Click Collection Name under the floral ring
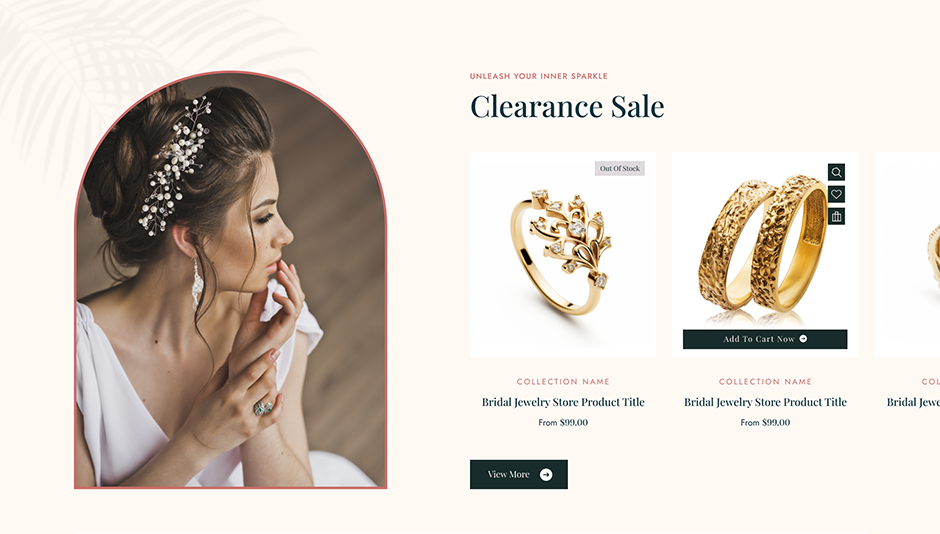The width and height of the screenshot is (940, 534). coord(563,382)
